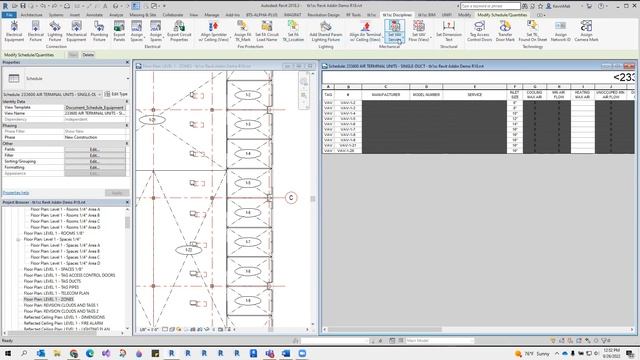
Task: Switch to the Annotate ribbon tab
Action: point(94,15)
